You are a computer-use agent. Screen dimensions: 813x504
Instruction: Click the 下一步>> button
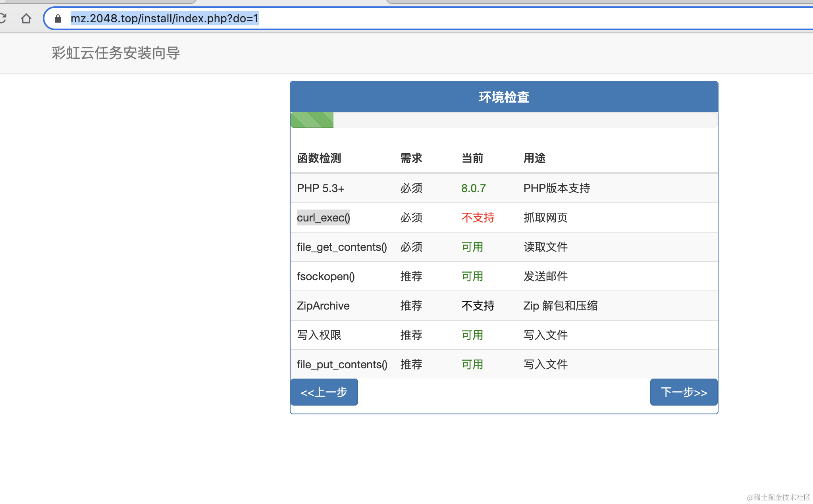[x=684, y=392]
